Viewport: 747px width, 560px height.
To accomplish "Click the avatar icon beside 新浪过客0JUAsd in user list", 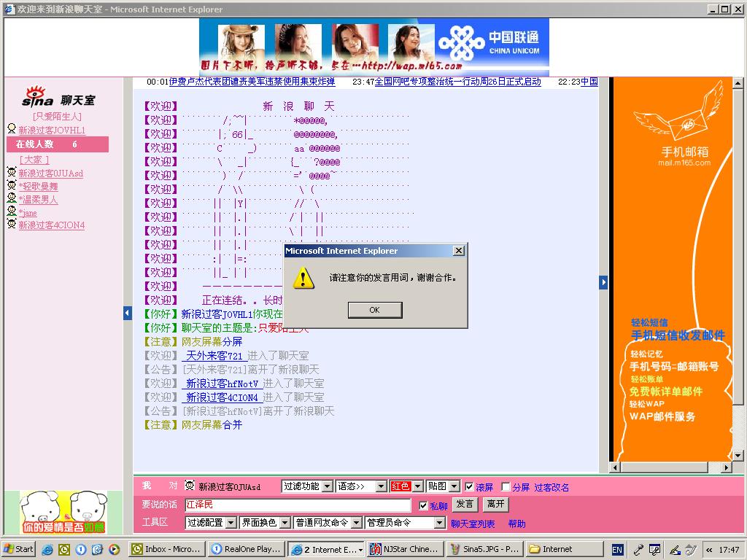I will pos(12,173).
